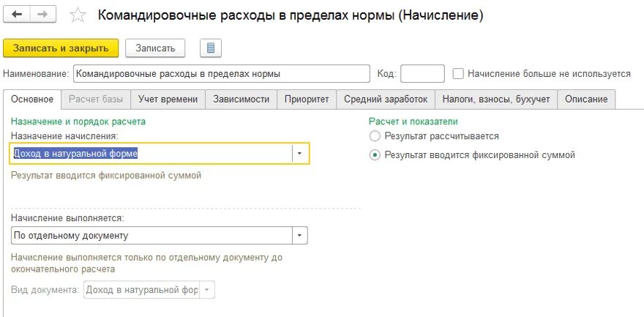Select the 'Приоритет' tab
Viewport: 644px width, 317px height.
307,100
